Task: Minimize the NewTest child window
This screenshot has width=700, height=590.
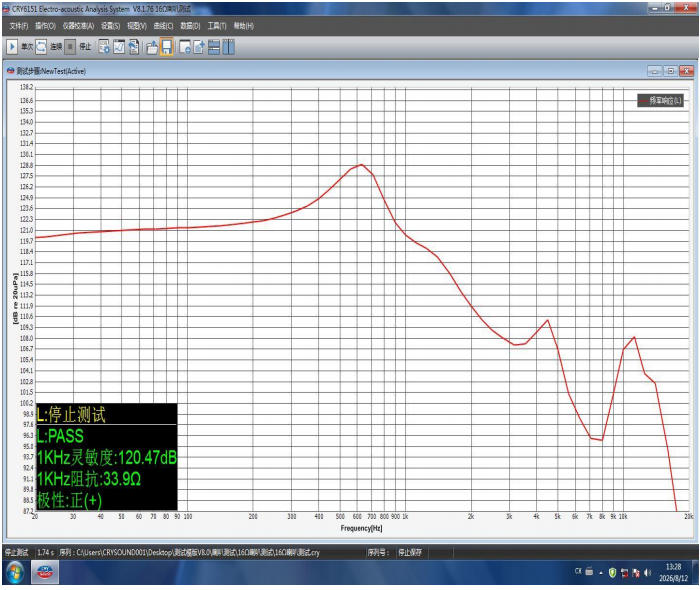Action: pyautogui.click(x=655, y=71)
